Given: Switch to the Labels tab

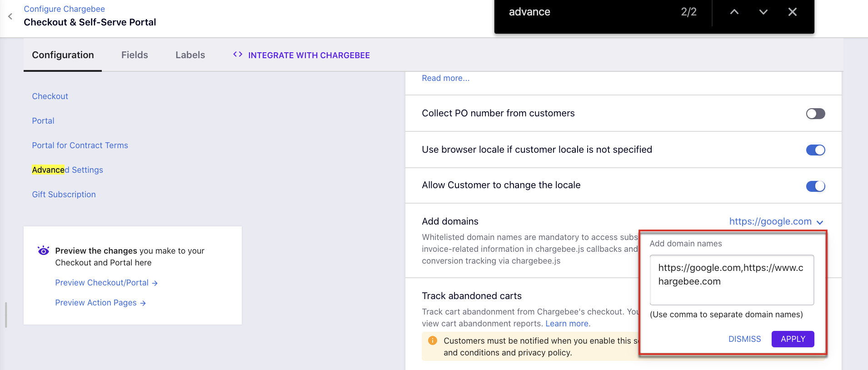Looking at the screenshot, I should click(x=190, y=55).
